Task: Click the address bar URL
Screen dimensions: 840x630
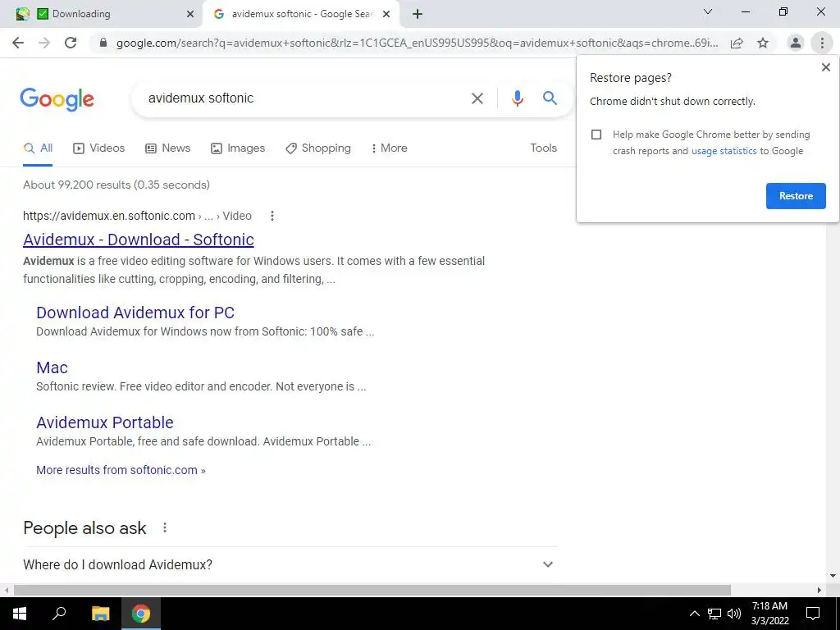Action: [x=417, y=43]
